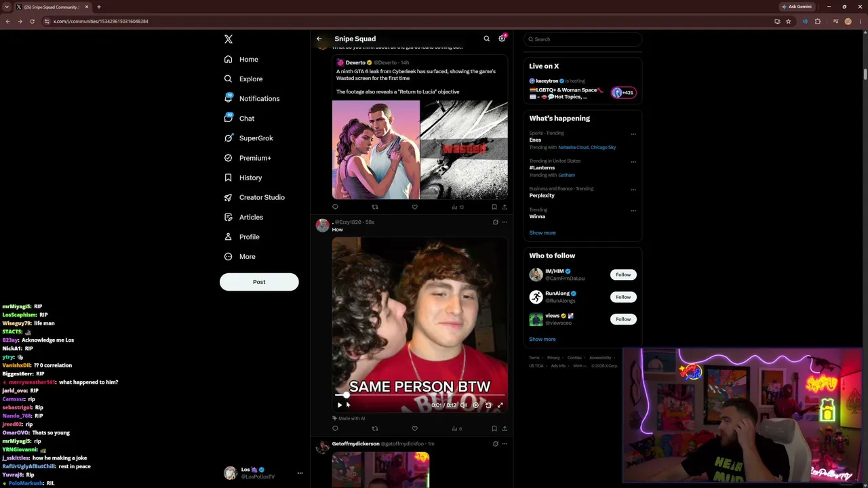
Task: Seek on the video progress bar
Action: (x=420, y=394)
